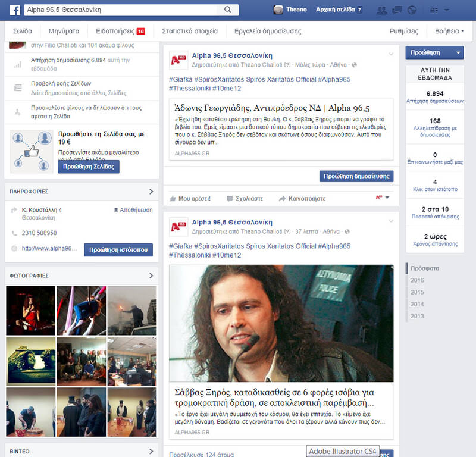Open first post options chevron

click(x=391, y=54)
